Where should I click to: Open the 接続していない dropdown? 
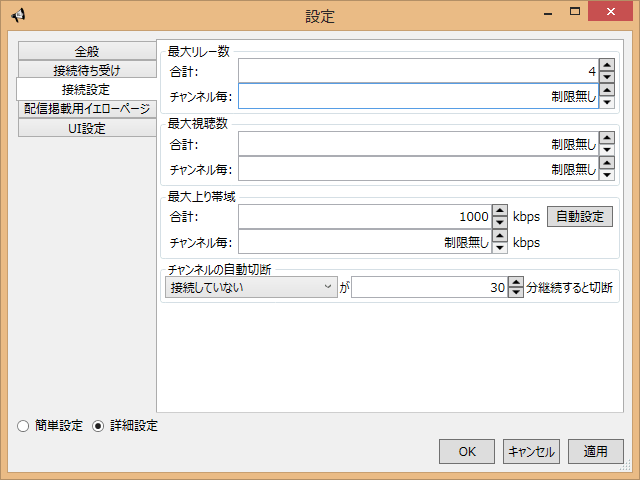pos(251,287)
